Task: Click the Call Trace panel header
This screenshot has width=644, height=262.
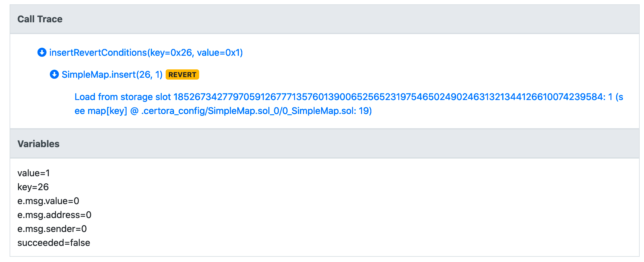Action: 40,19
